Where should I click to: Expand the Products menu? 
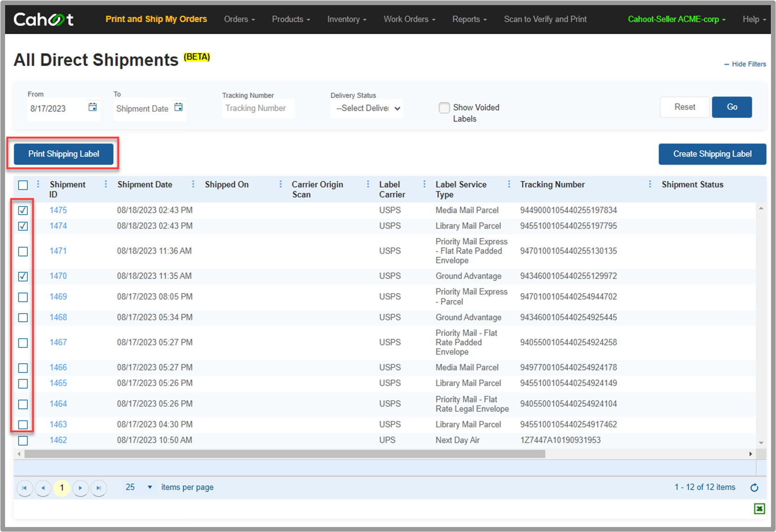click(291, 19)
